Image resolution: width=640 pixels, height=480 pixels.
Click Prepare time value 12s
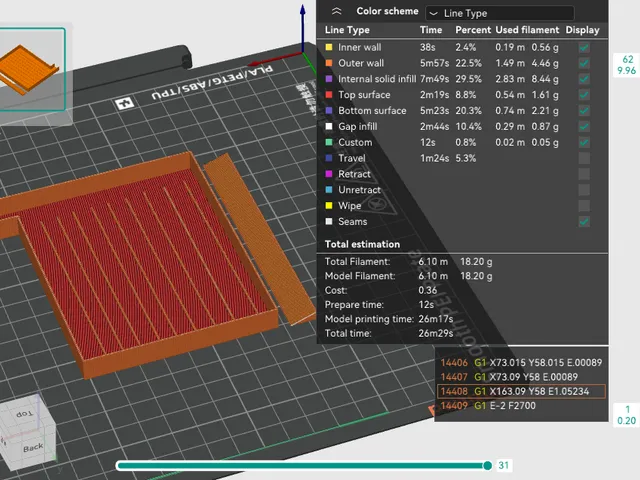(426, 304)
